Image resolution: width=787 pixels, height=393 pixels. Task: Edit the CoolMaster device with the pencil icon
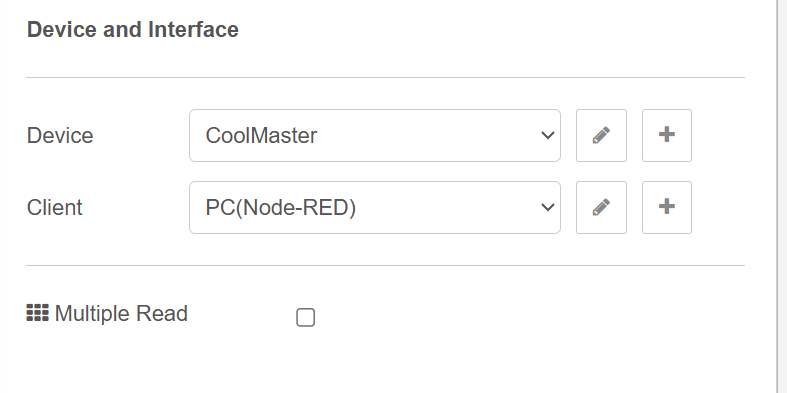click(601, 136)
